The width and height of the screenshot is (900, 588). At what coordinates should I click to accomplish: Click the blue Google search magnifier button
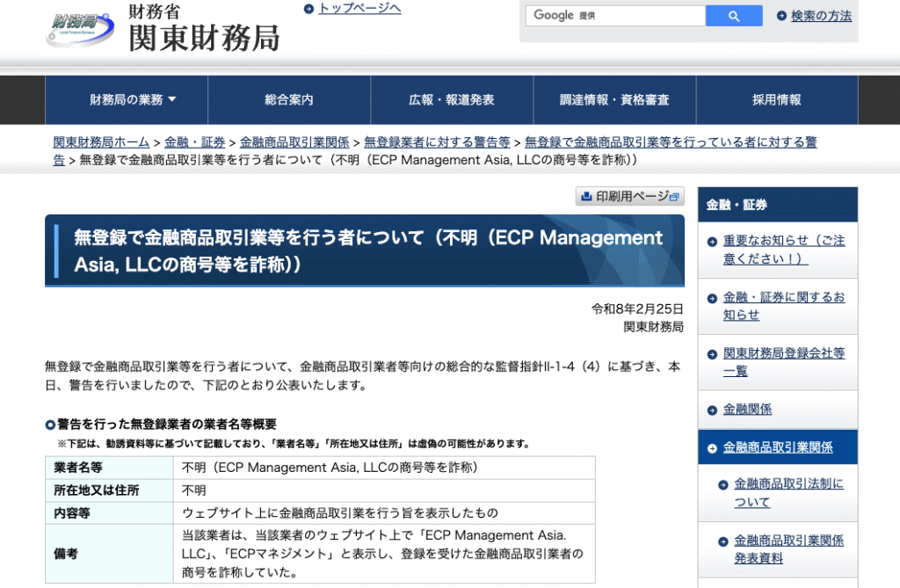(x=734, y=16)
